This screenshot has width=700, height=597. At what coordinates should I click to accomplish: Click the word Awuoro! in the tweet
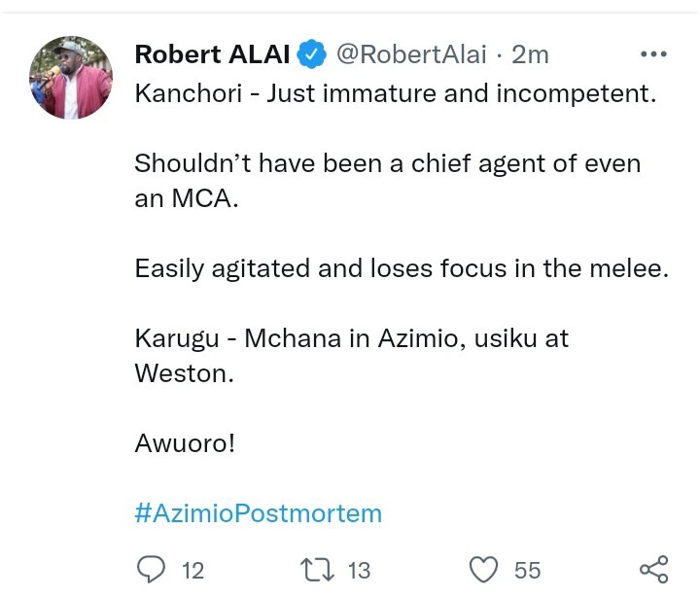185,443
